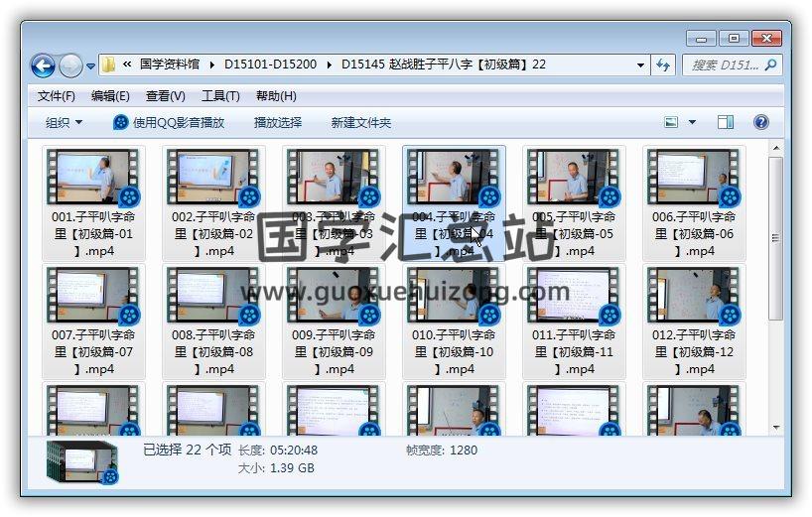The image size is (812, 517).
Task: Open the 文件(F) menu
Action: [56, 96]
